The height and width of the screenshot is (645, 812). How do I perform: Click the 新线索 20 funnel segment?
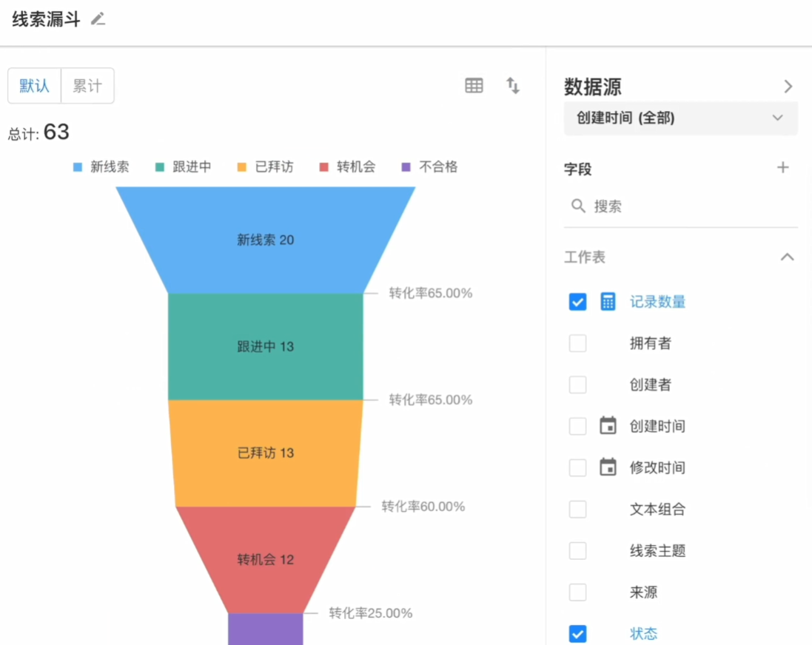click(265, 240)
